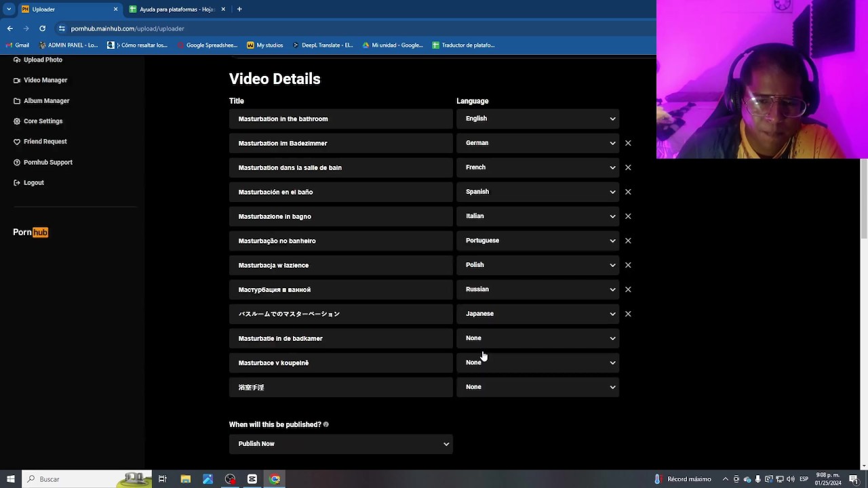The image size is (868, 488).
Task: Click the help icon beside publish question
Action: 326,424
